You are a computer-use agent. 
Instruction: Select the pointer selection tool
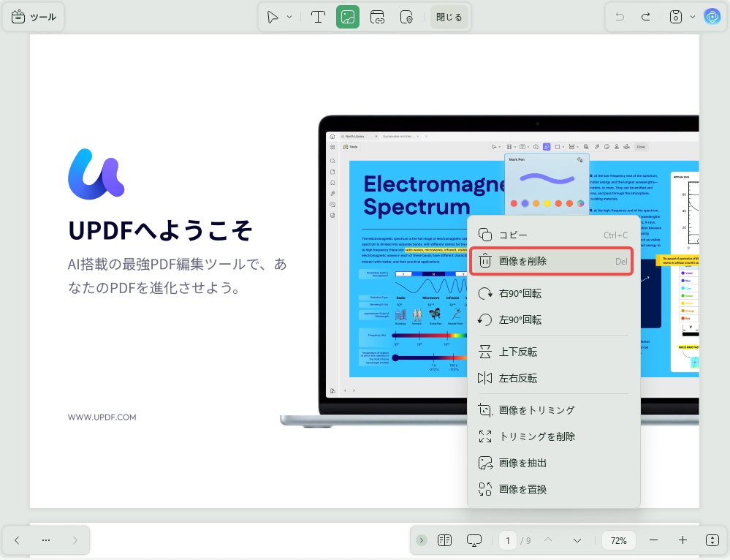point(273,18)
